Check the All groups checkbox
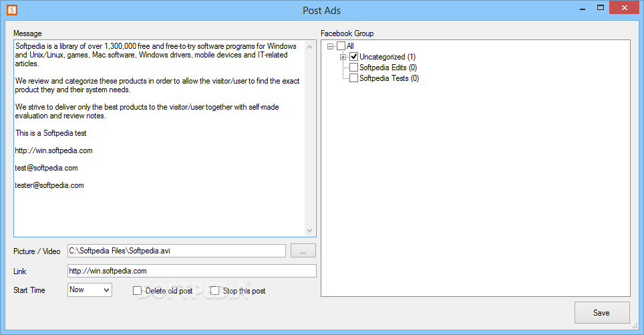The image size is (644, 335). point(341,46)
